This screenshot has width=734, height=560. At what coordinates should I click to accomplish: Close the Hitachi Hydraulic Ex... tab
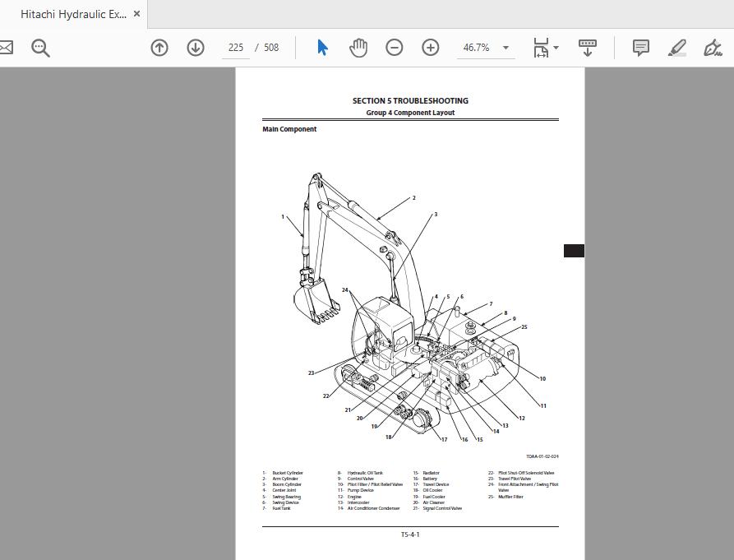[x=136, y=14]
